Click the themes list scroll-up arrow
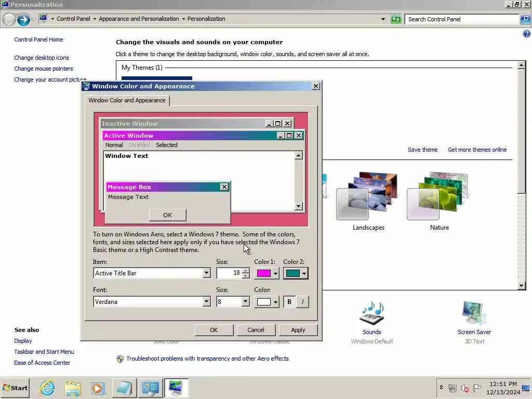Screen dimensions: 532x399 522,65
